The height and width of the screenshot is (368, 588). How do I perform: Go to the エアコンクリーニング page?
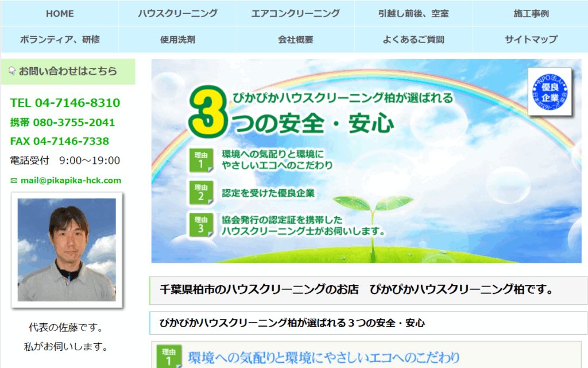(295, 13)
